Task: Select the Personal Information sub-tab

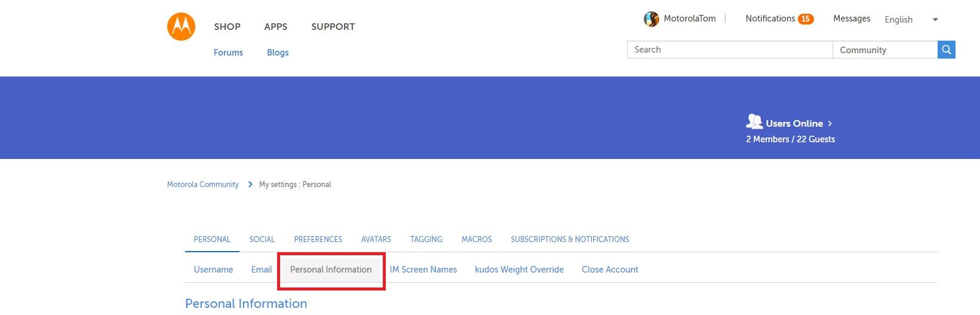Action: 331,270
